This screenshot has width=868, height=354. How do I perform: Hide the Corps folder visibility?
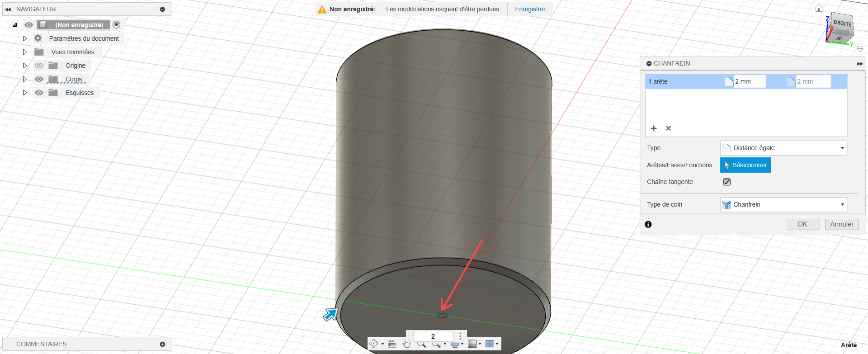pos(39,79)
